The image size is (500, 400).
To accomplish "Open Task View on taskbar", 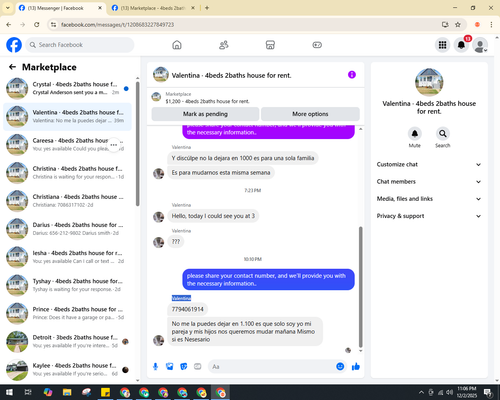I will tap(28, 392).
